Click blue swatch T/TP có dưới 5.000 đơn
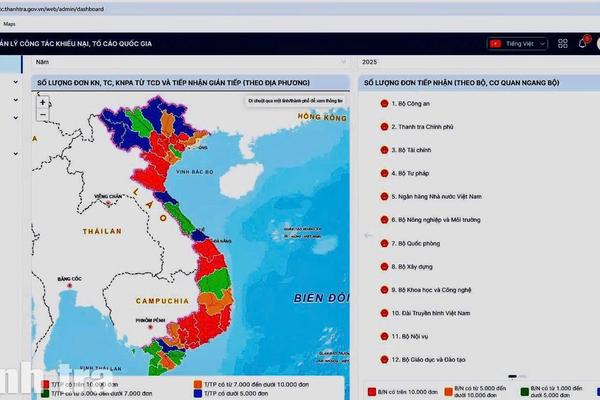The width and height of the screenshot is (600, 400). [x=198, y=393]
